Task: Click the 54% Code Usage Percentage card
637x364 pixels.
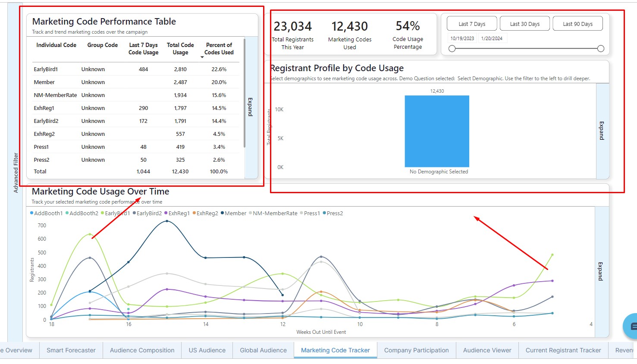Action: 408,34
